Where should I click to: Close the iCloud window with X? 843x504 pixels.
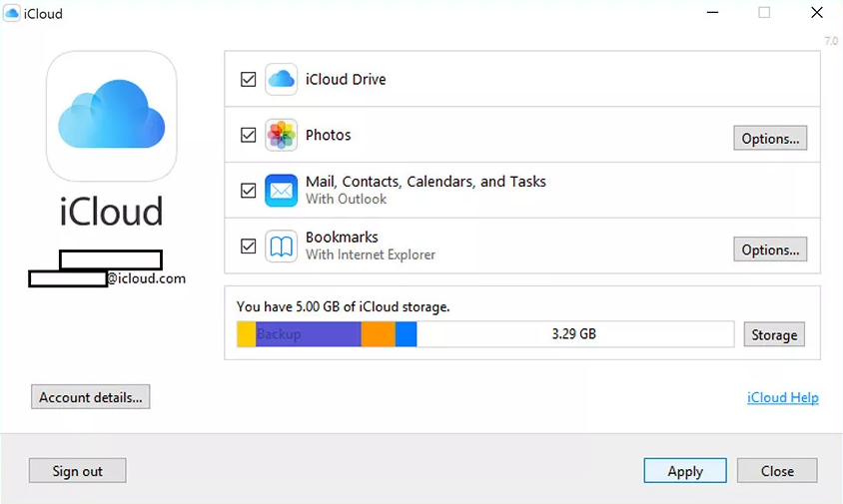817,12
